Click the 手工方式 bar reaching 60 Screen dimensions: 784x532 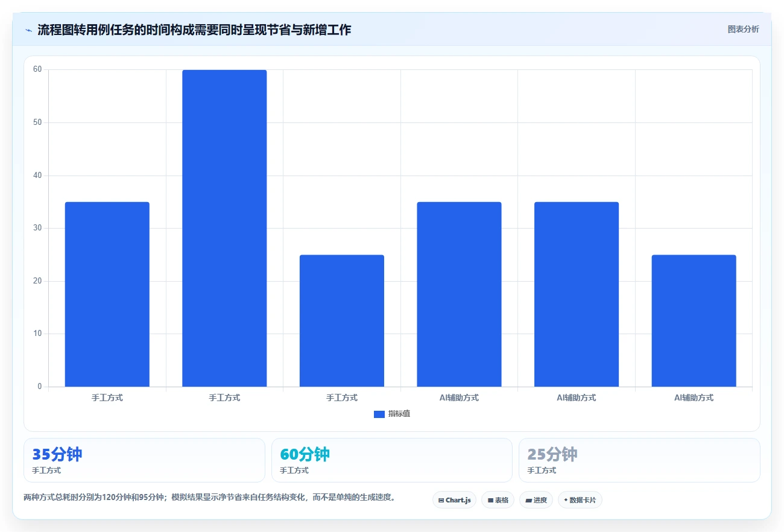[x=224, y=228]
